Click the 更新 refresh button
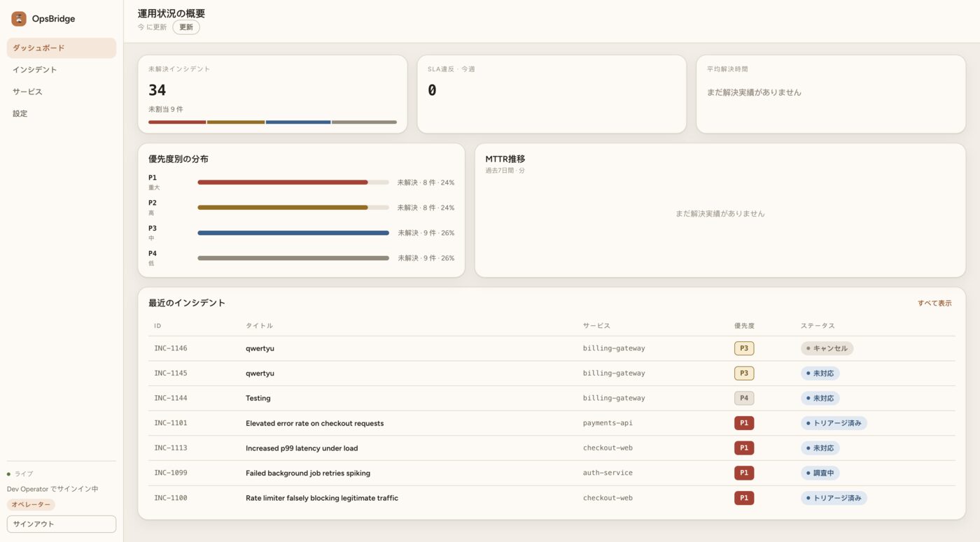 click(186, 27)
